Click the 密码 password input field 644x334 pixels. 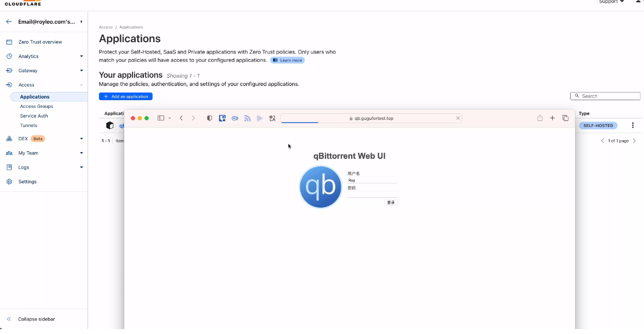(x=372, y=194)
